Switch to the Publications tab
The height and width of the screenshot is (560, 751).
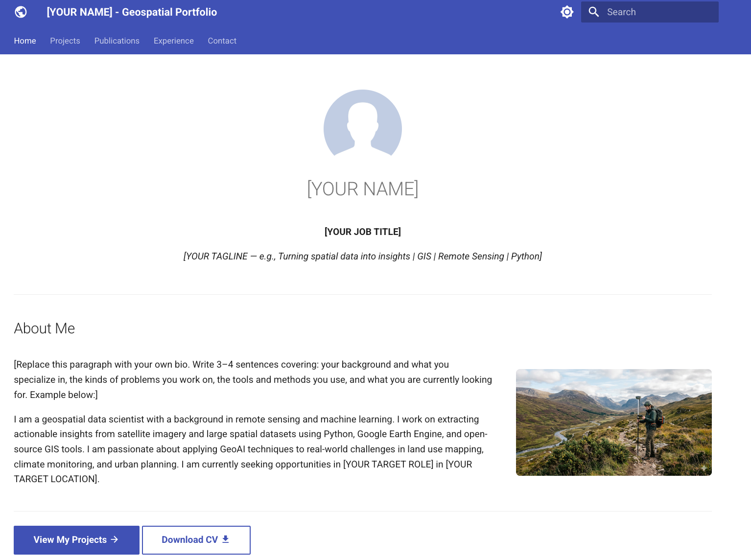[117, 41]
